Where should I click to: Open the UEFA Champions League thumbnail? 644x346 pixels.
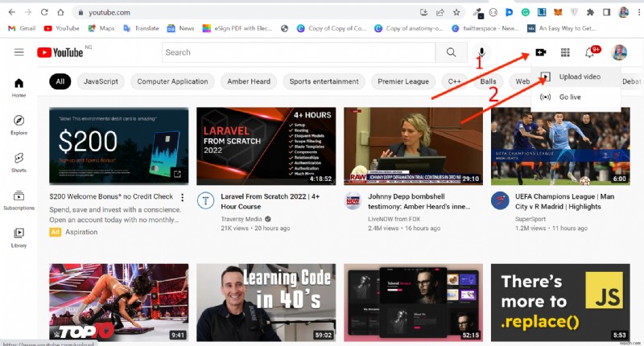point(560,146)
